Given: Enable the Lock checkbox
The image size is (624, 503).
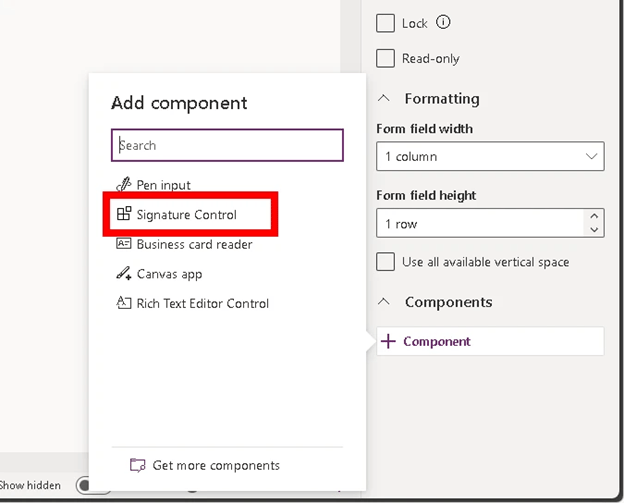Looking at the screenshot, I should (385, 23).
